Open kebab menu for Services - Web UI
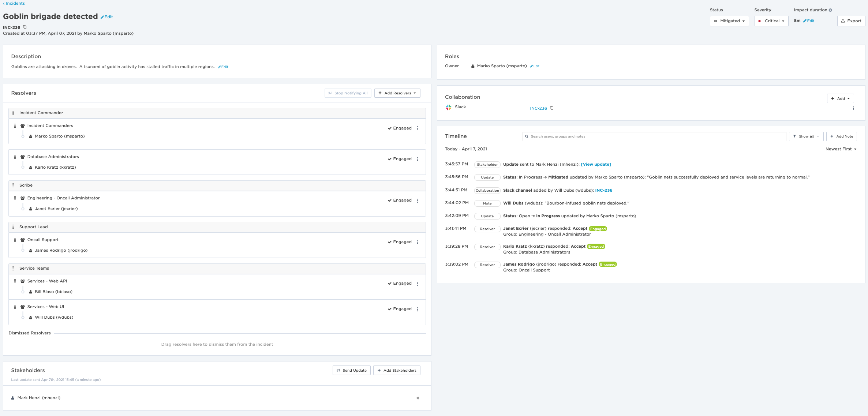Image resolution: width=868 pixels, height=416 pixels. tap(417, 309)
